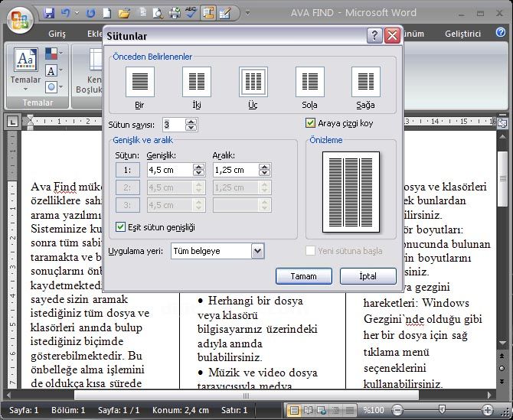Click the vertical scrollbar down arrow
The height and width of the screenshot is (420, 513).
coord(502,342)
